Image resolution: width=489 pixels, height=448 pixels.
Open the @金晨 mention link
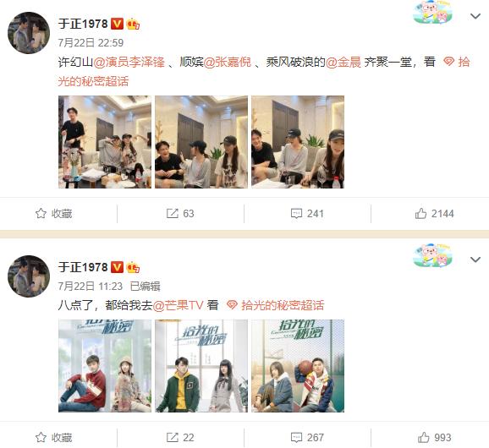(343, 62)
